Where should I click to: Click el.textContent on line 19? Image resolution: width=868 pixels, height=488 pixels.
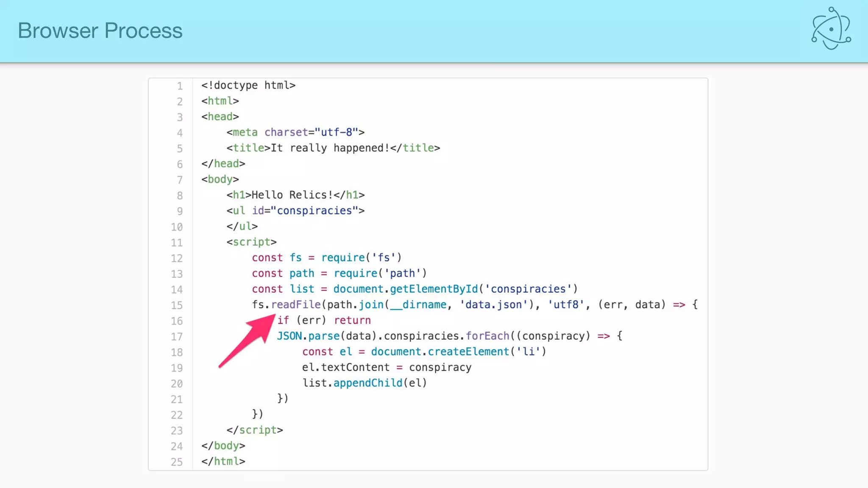point(345,367)
